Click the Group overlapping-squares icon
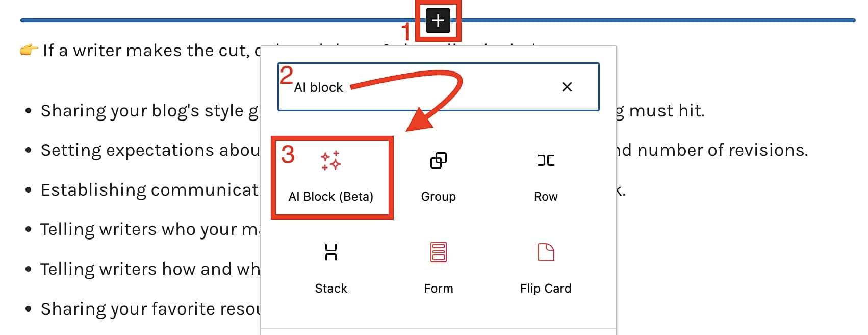The image size is (868, 335). pos(438,161)
